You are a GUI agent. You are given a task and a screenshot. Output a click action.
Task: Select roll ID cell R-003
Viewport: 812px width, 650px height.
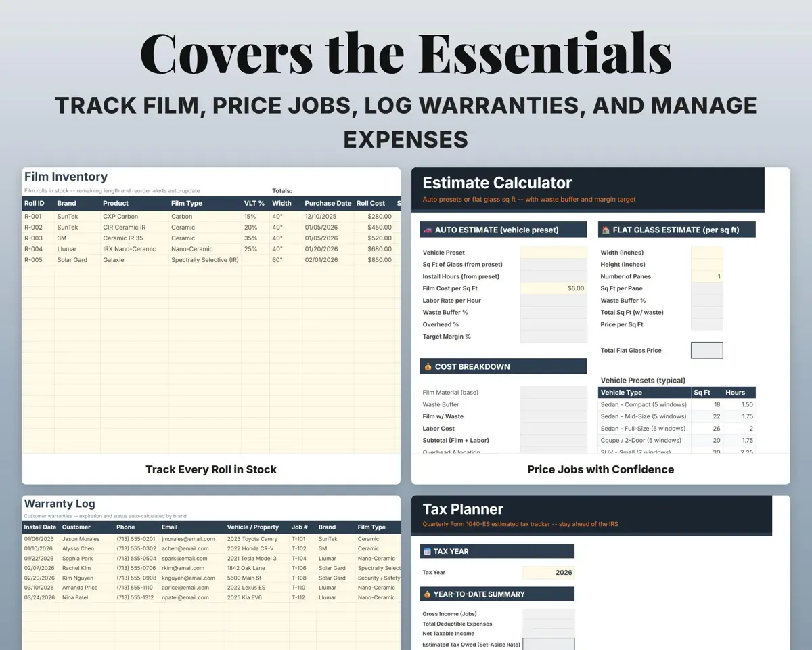[39, 238]
